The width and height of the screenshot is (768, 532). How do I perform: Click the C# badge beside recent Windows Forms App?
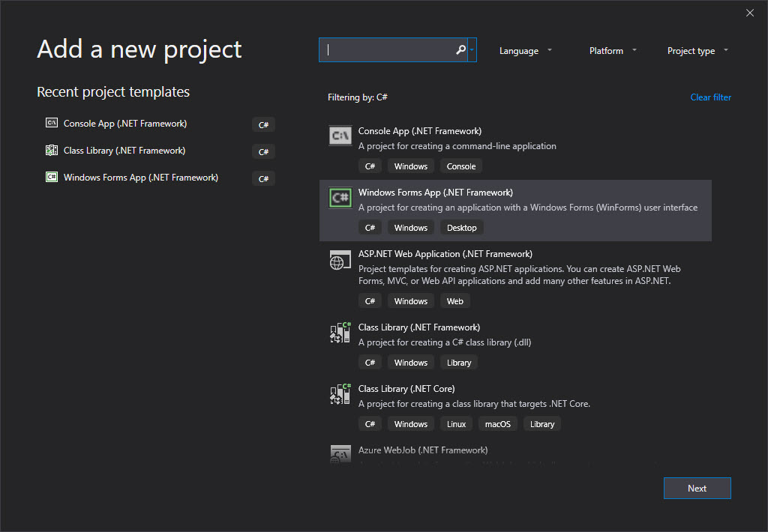263,178
